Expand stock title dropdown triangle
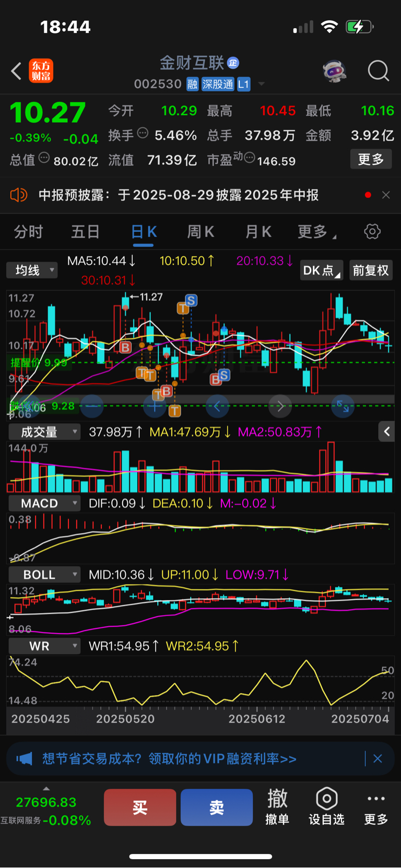This screenshot has height=868, width=401. click(261, 84)
